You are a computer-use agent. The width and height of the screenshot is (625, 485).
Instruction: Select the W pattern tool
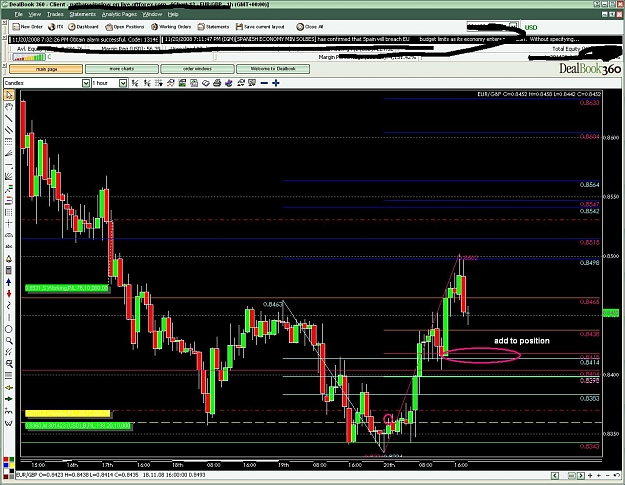(9, 422)
